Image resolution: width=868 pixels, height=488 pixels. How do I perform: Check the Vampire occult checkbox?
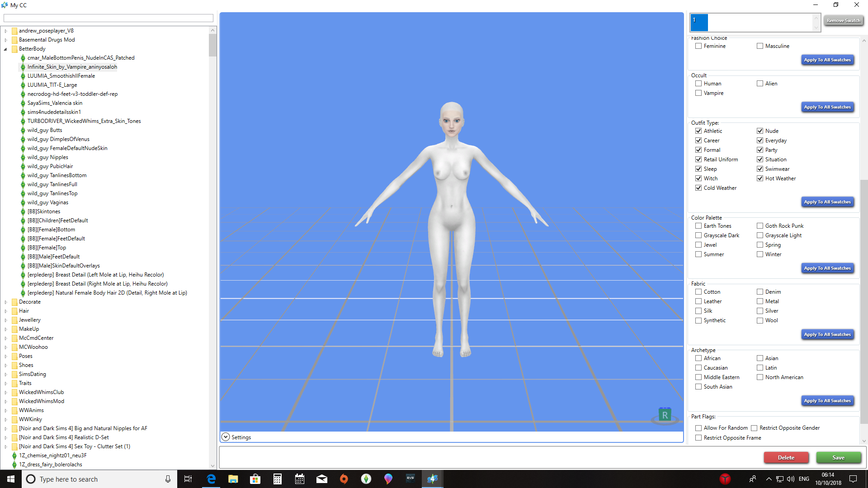click(x=698, y=93)
